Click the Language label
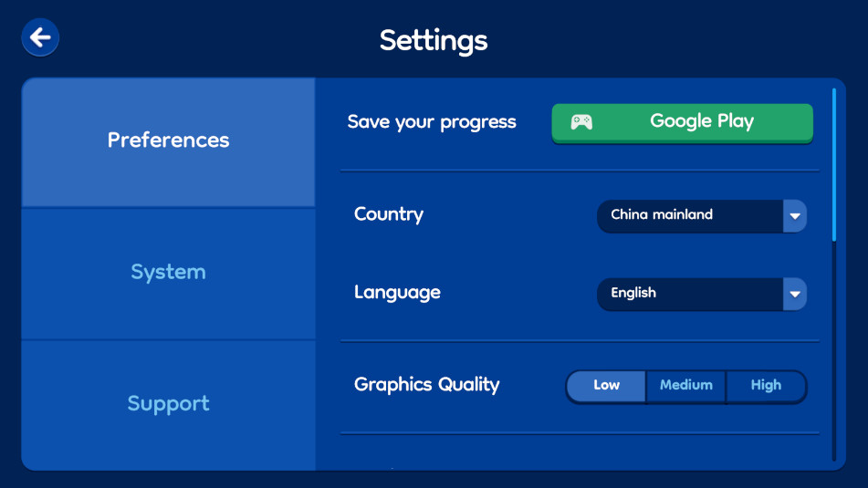The width and height of the screenshot is (868, 488). [x=397, y=293]
